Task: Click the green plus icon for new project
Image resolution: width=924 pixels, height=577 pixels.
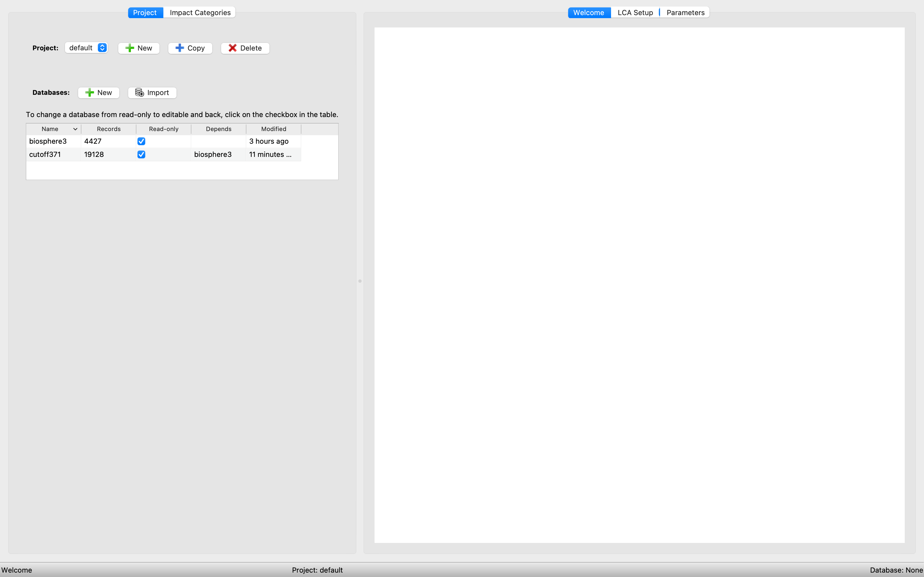Action: pyautogui.click(x=130, y=48)
